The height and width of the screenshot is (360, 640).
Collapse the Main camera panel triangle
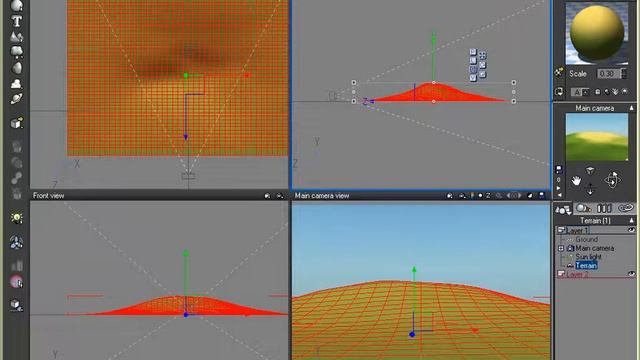(x=631, y=108)
